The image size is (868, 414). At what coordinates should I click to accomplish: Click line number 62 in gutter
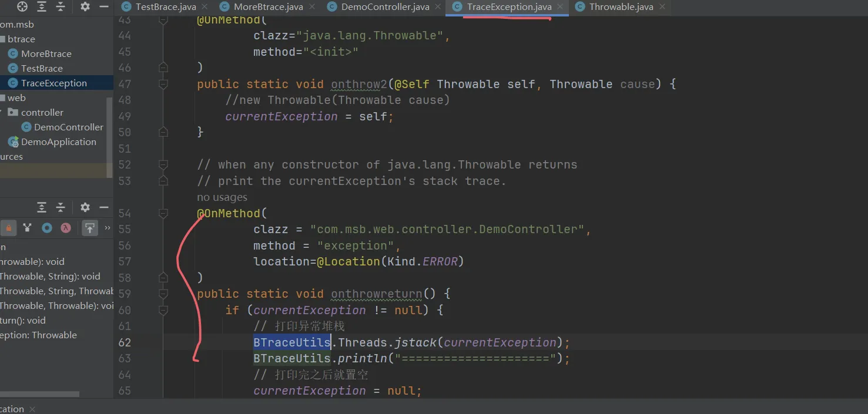(125, 342)
